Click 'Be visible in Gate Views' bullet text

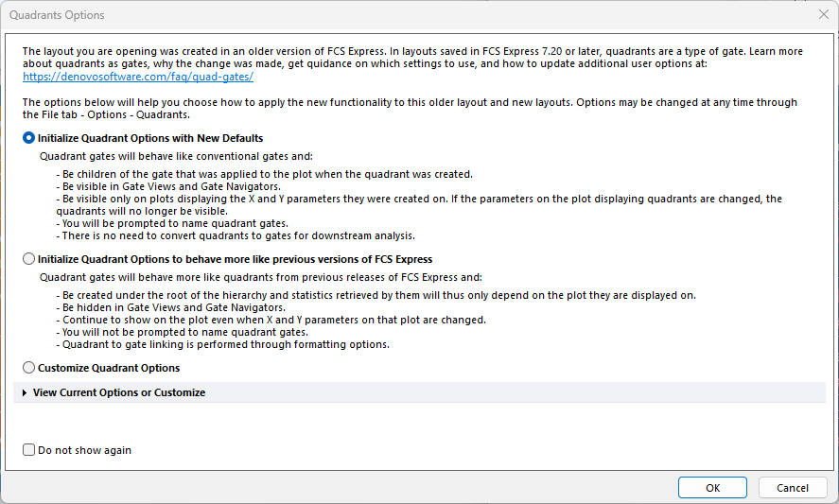(x=161, y=187)
